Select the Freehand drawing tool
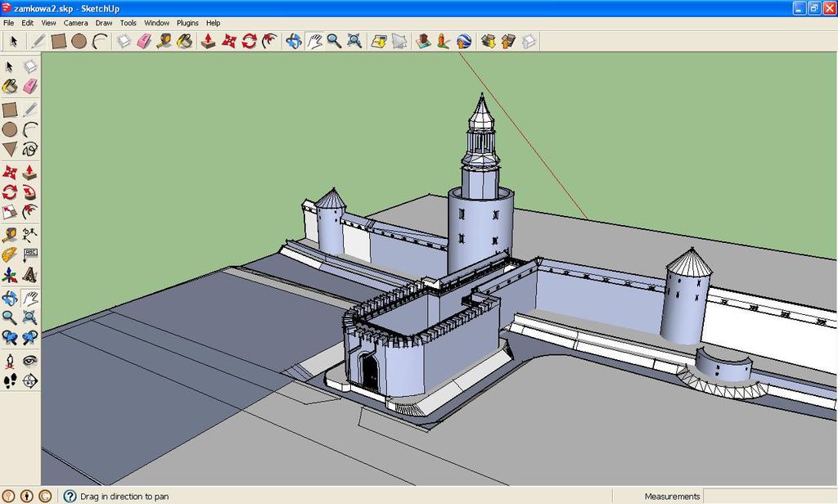Screen dimensions: 838x504 pyautogui.click(x=30, y=149)
